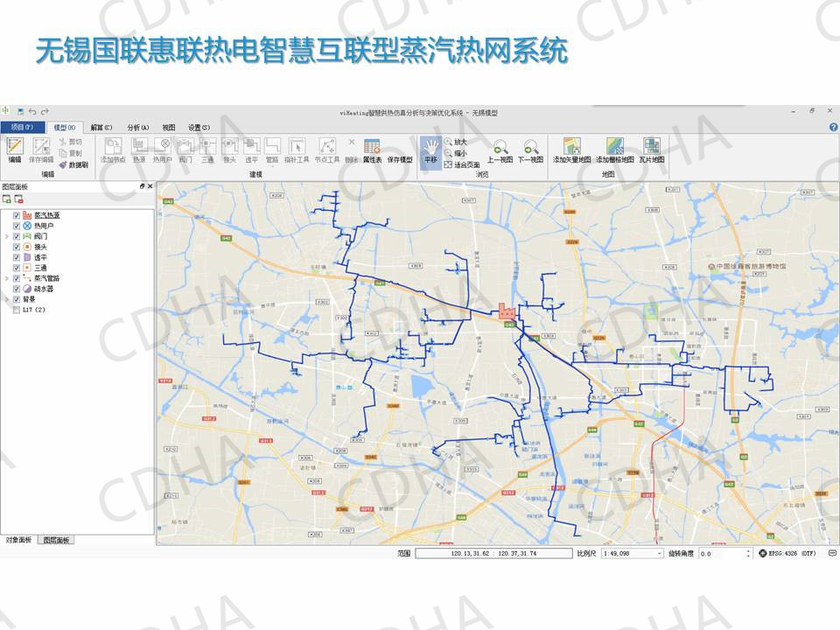Toggle the 透平 layer checkbox
Image resolution: width=840 pixels, height=630 pixels.
coord(17,257)
